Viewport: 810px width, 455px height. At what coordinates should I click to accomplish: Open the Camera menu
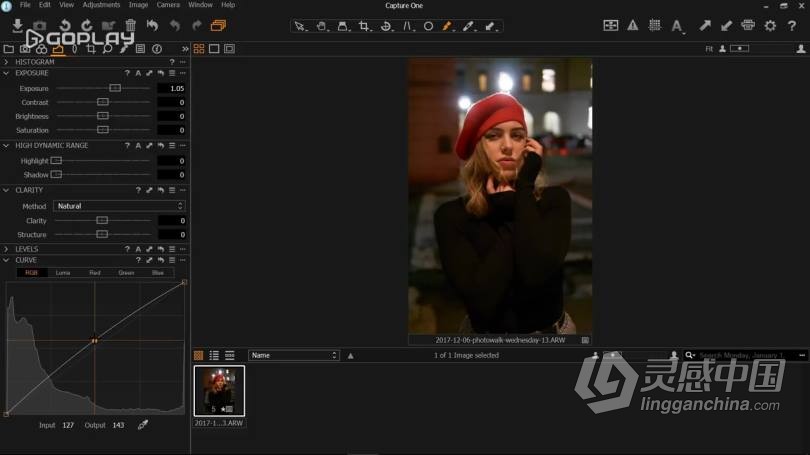point(168,5)
